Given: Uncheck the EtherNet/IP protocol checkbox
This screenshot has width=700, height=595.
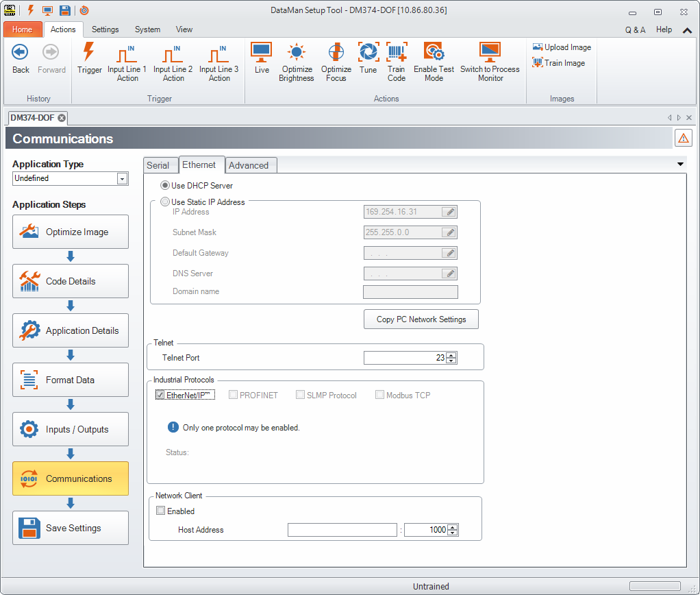Looking at the screenshot, I should [x=160, y=395].
